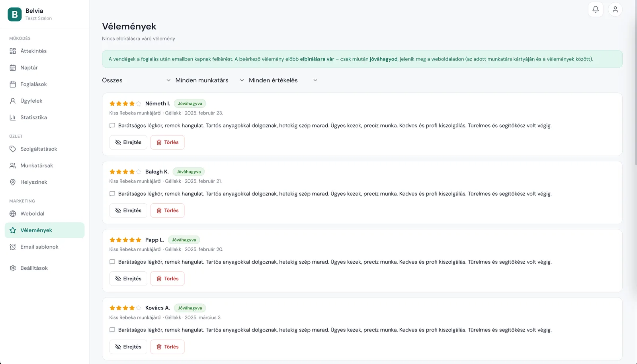Open the user profile icon
Viewport: 637px width, 364px height.
coord(615,9)
